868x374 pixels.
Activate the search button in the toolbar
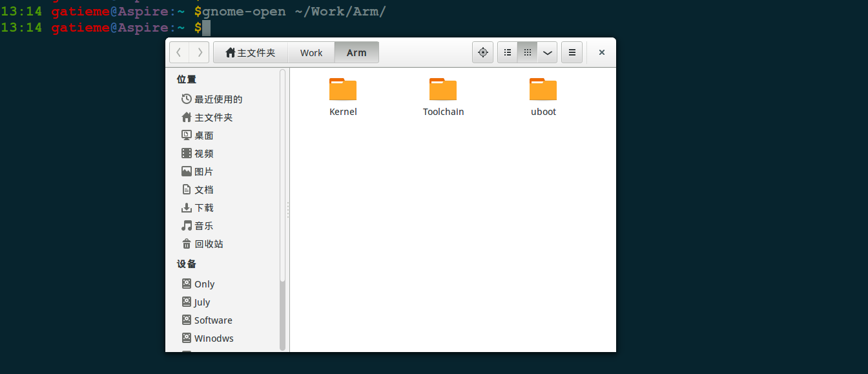pos(482,52)
